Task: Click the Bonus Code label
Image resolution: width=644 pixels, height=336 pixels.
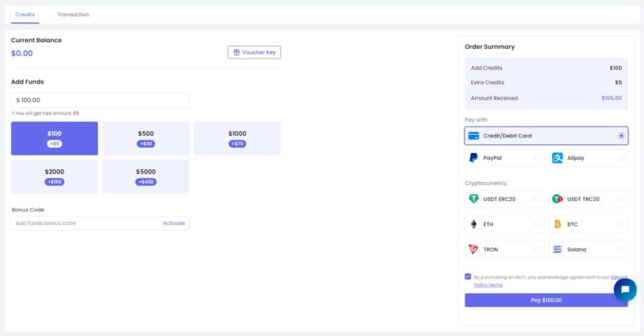Action: pos(28,210)
